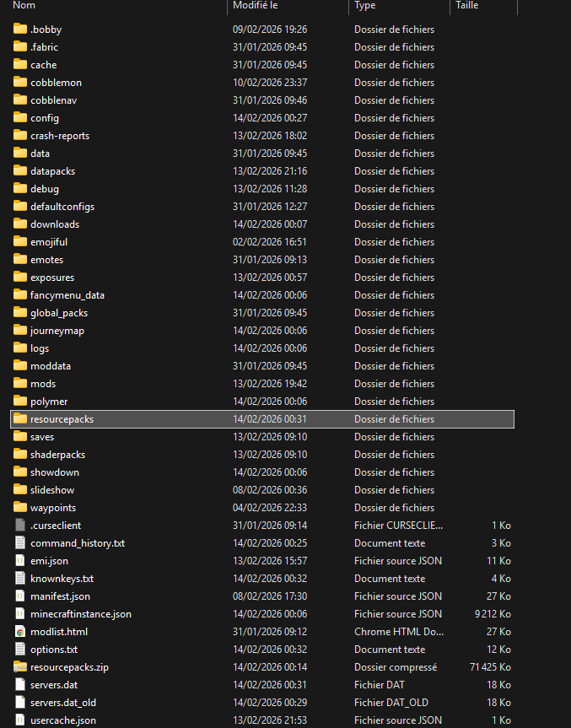Select the command_history.txt file name
Viewport: 571px width, 728px height.
(77, 543)
